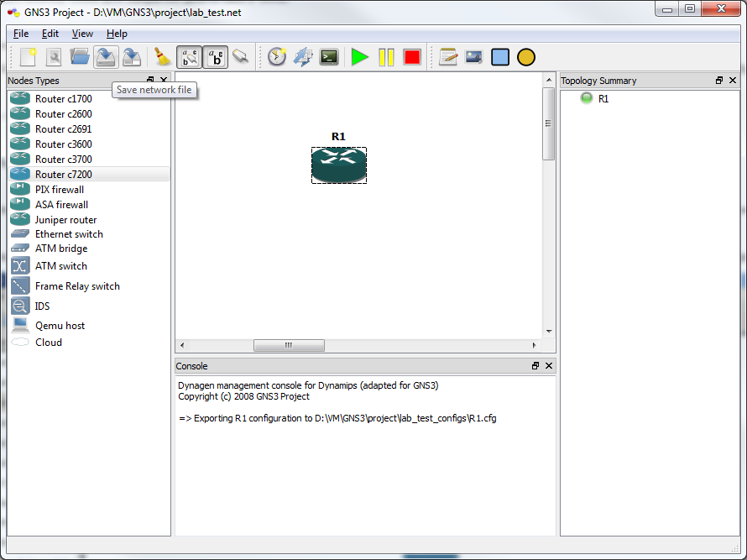This screenshot has height=560, width=747.
Task: Select Router c2600 node type
Action: coord(89,114)
